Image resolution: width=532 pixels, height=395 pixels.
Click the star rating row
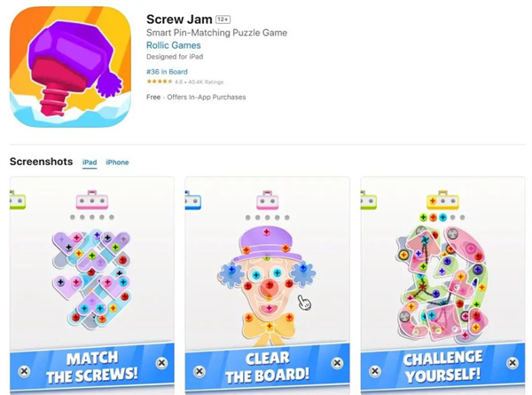pos(185,82)
